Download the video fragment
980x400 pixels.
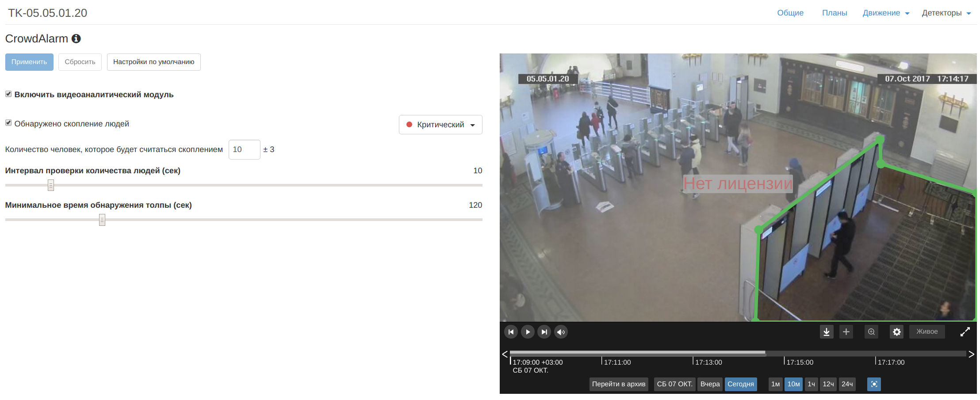tap(827, 332)
